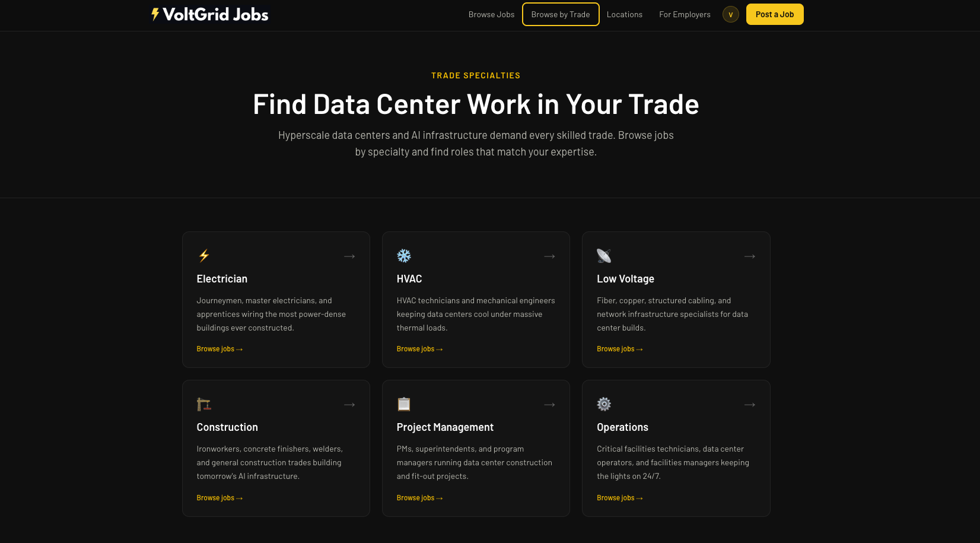Viewport: 980px width, 543px height.
Task: Click the VoltGrid Jobs lightning logo
Action: pyautogui.click(x=155, y=14)
